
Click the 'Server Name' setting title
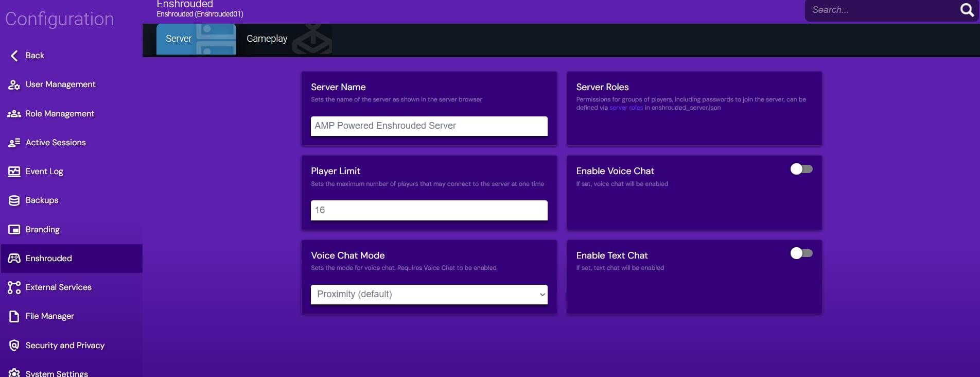point(338,87)
